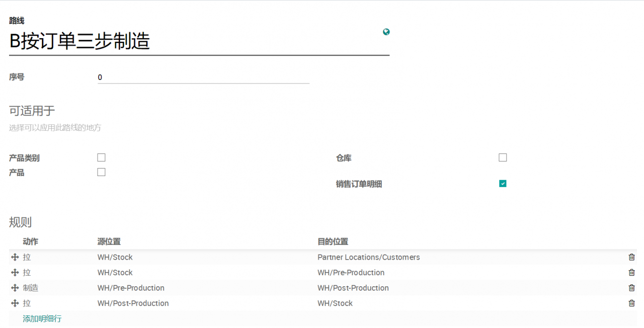Screen dimensions: 644x328
Task: Open the rule with destination Partner Locations/Customers
Action: coord(368,257)
